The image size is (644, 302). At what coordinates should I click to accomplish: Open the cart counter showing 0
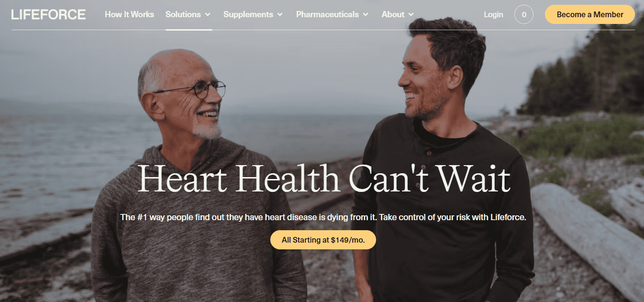[x=524, y=14]
